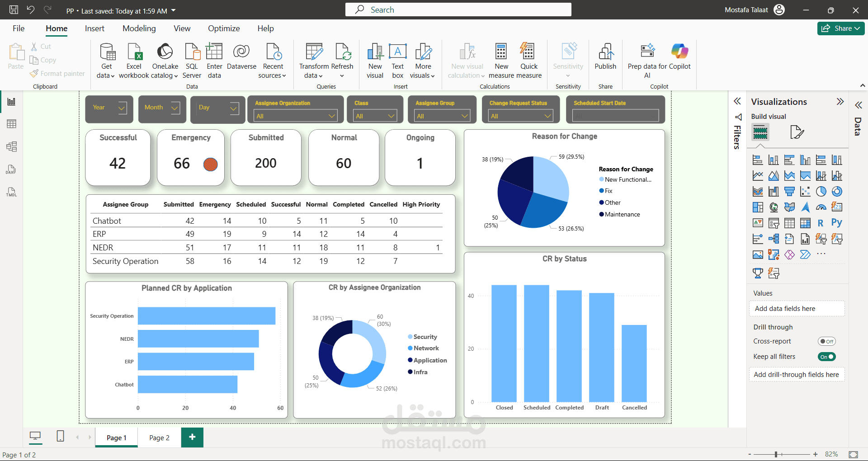Expand the Filters pane
This screenshot has height=461, width=868.
click(737, 101)
